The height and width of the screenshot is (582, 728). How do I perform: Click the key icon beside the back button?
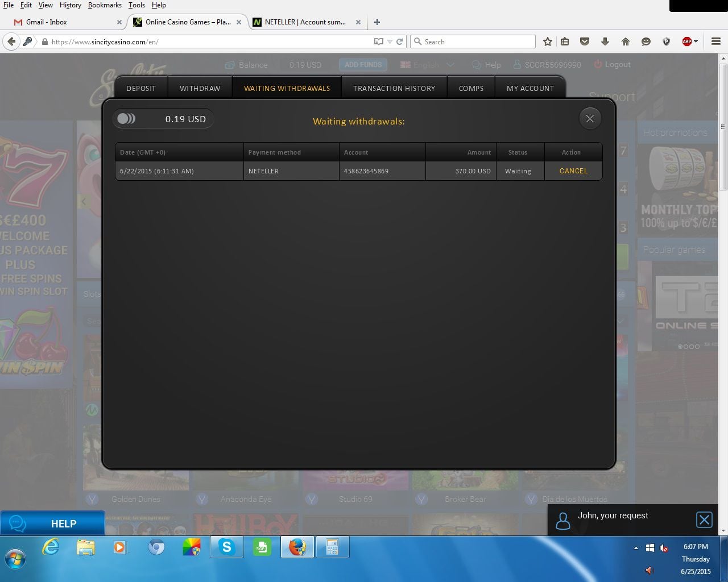[x=28, y=41]
